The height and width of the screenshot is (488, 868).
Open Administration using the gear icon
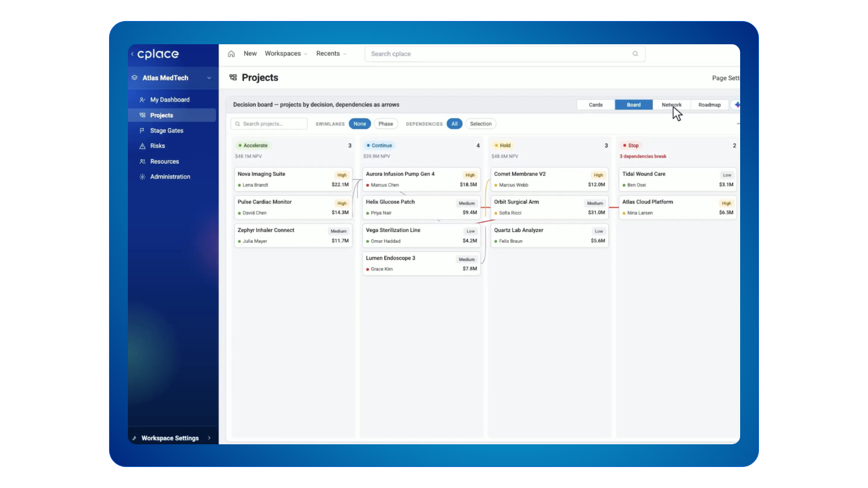click(142, 177)
